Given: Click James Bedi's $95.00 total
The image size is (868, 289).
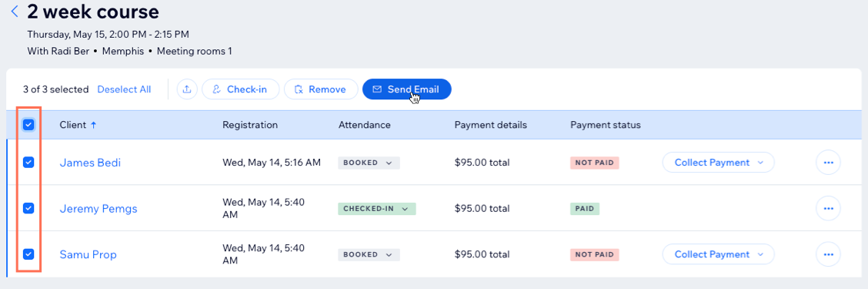Looking at the screenshot, I should [482, 163].
